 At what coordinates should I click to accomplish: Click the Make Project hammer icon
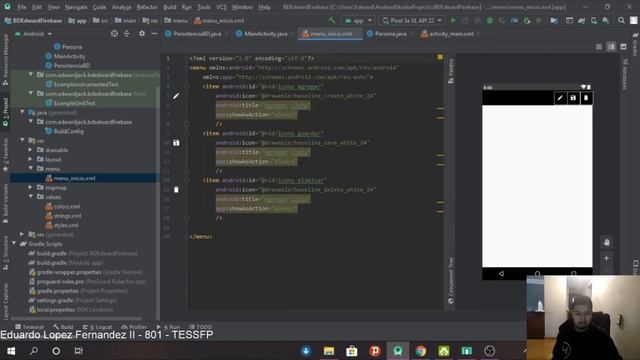[x=332, y=20]
